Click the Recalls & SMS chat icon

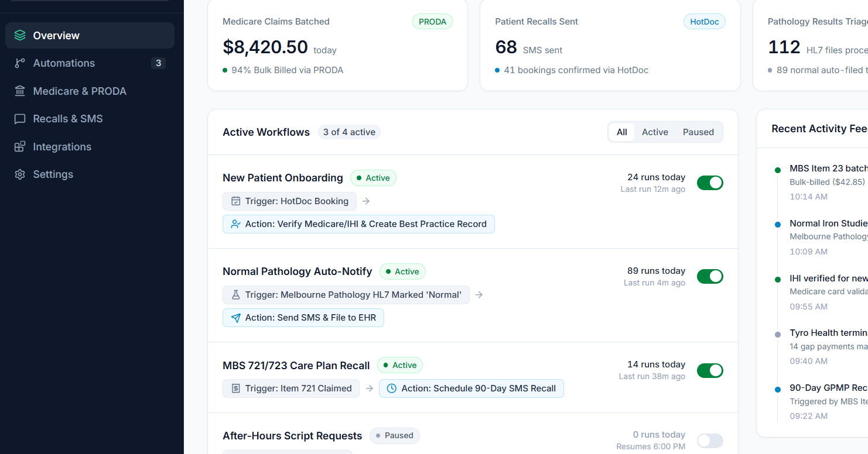point(20,119)
